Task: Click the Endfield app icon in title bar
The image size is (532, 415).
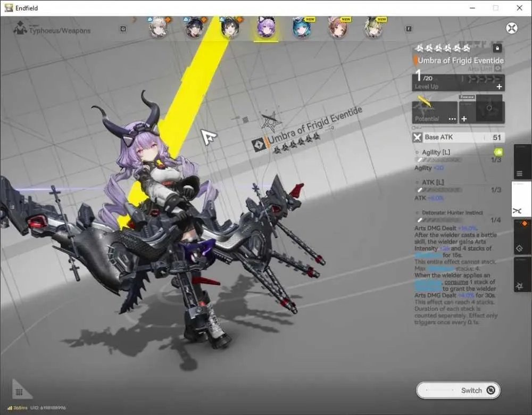Action: click(9, 8)
